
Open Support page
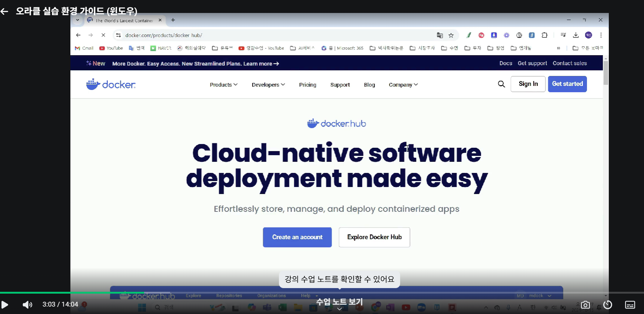(340, 85)
